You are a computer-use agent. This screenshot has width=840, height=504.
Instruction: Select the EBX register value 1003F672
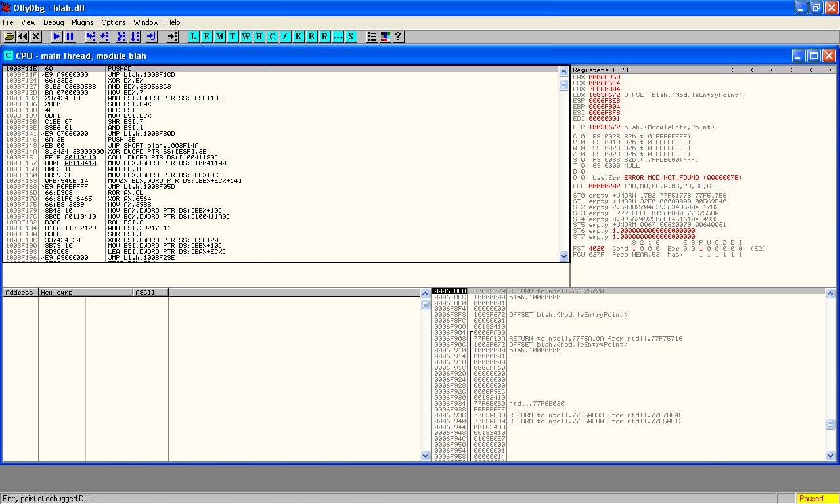pyautogui.click(x=604, y=95)
